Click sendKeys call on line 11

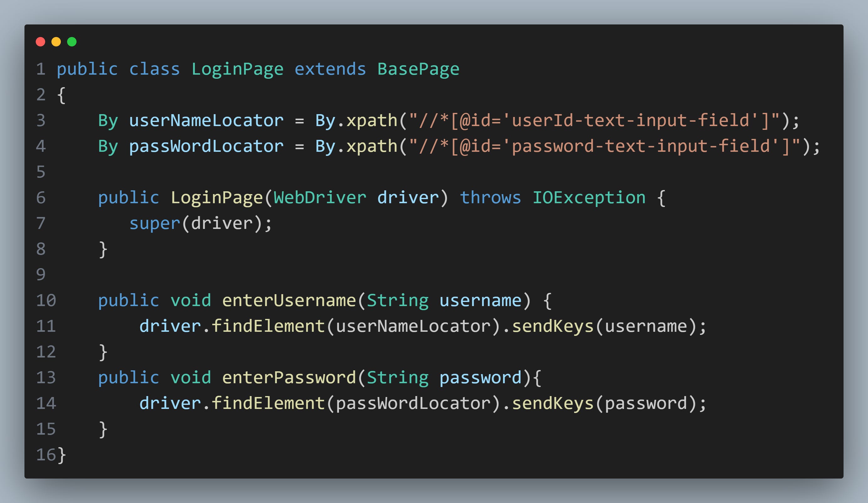553,326
